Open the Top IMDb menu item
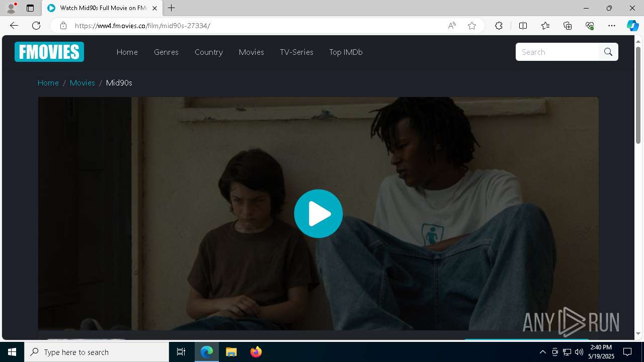The height and width of the screenshot is (362, 644). coord(346,52)
